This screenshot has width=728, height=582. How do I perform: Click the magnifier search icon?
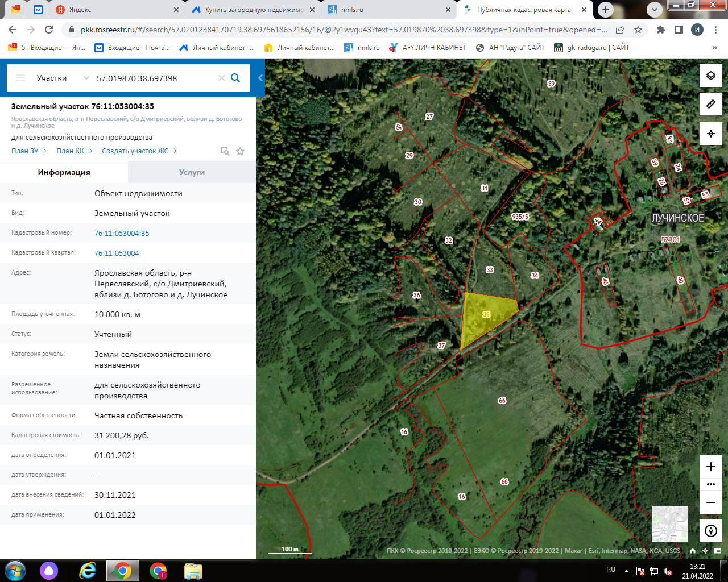(x=235, y=78)
